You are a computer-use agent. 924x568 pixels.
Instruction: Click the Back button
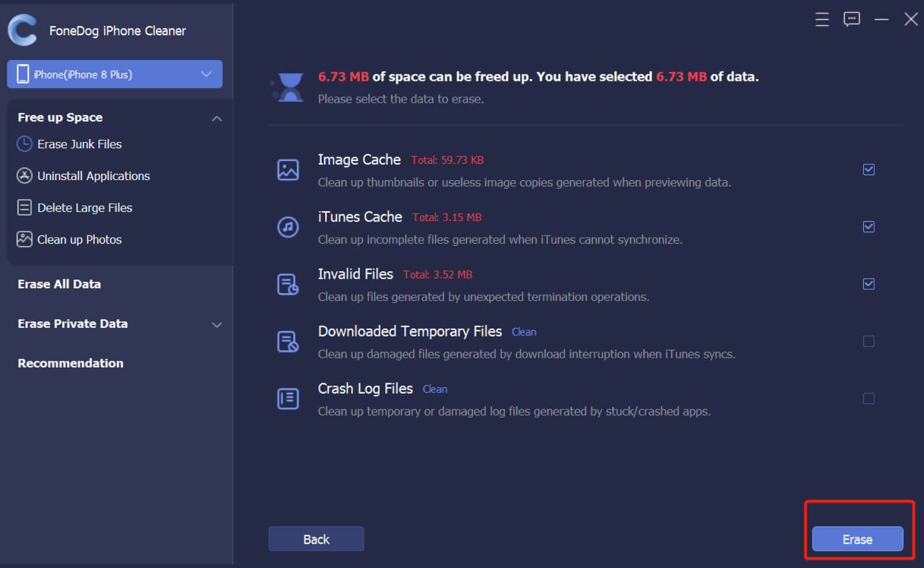pos(316,539)
